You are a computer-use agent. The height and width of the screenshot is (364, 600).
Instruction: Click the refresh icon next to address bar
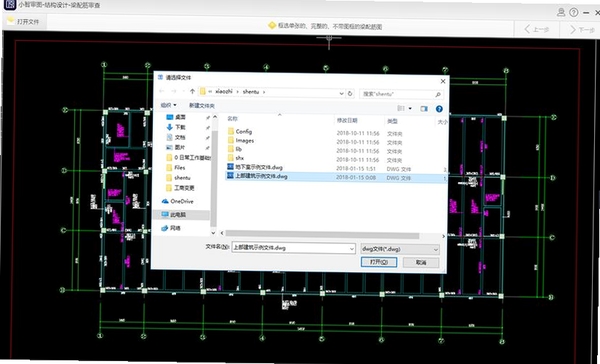(350, 93)
